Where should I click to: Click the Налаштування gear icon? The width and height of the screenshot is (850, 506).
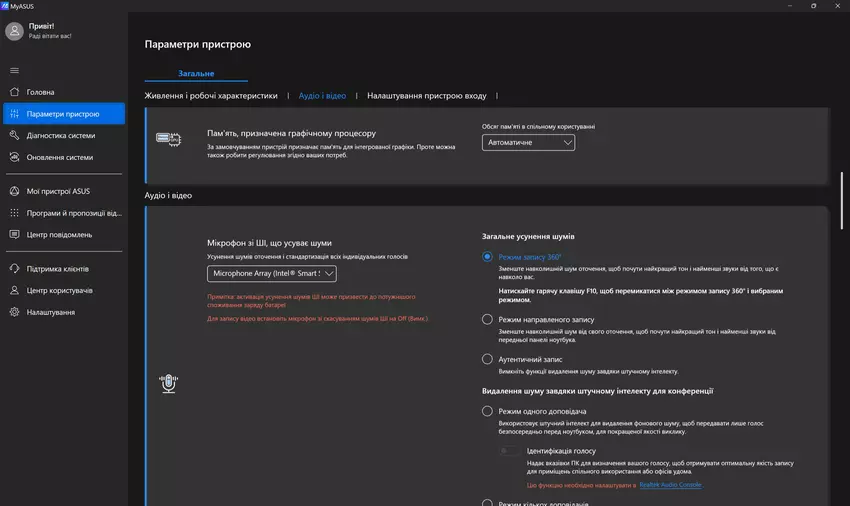(14, 312)
